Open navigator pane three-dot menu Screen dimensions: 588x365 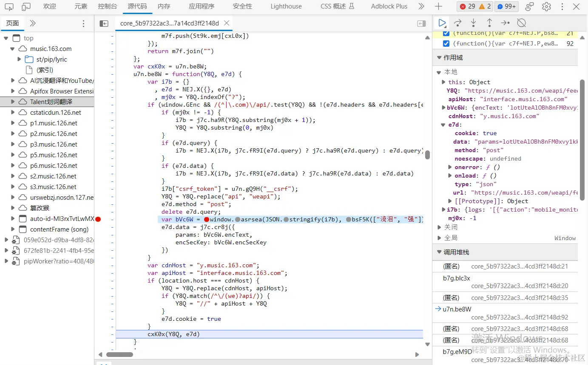pos(83,23)
